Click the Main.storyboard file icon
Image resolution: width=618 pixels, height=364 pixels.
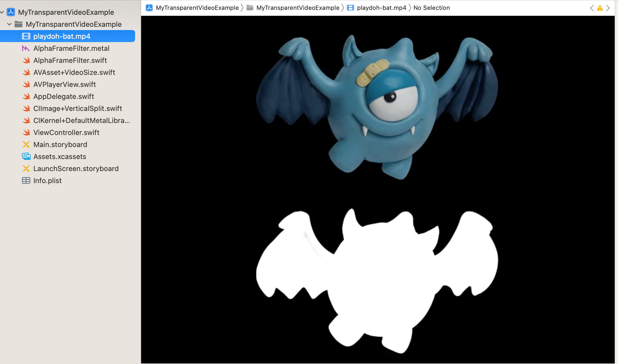26,145
